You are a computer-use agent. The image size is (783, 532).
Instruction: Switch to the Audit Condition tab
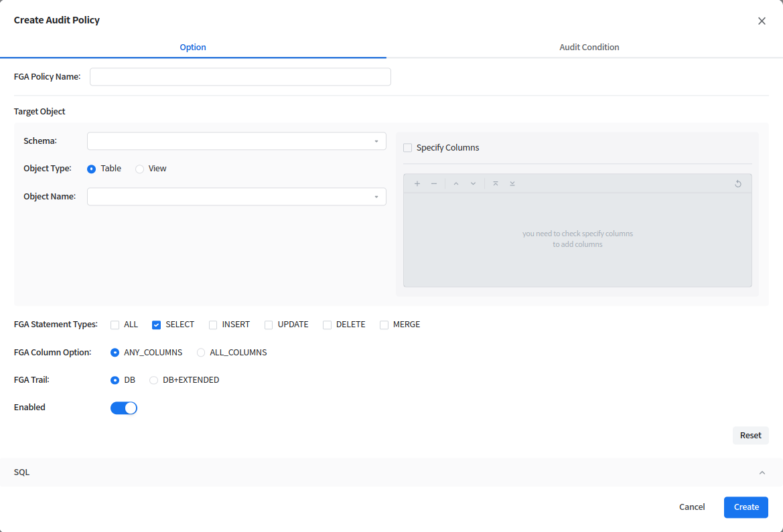[589, 48]
